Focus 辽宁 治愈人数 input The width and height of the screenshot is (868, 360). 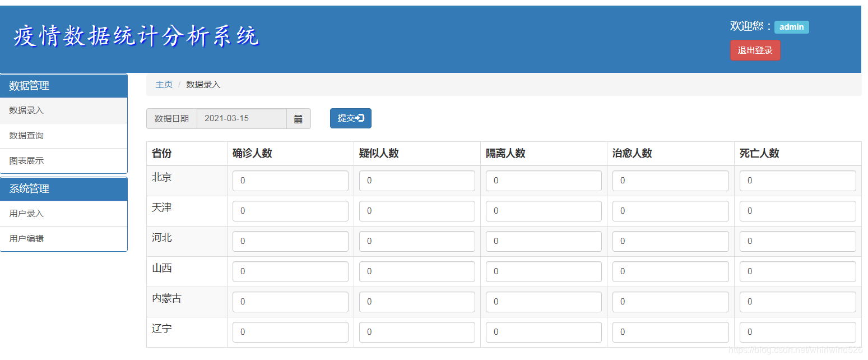pos(671,333)
